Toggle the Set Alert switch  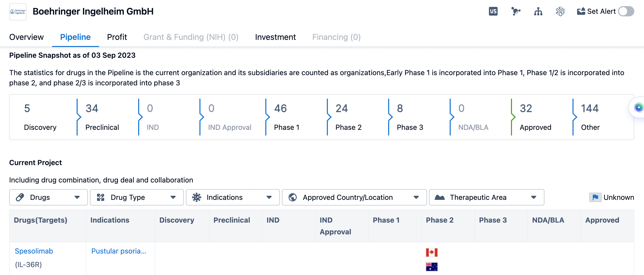pyautogui.click(x=626, y=12)
